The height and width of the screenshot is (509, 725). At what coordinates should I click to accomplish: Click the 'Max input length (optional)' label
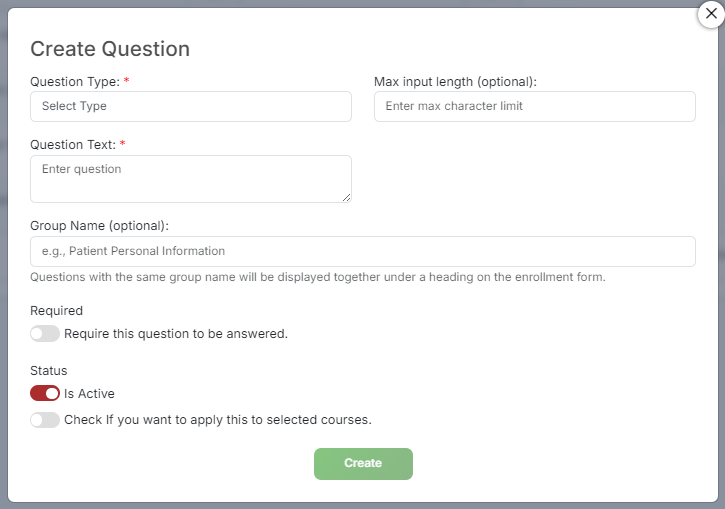click(455, 82)
